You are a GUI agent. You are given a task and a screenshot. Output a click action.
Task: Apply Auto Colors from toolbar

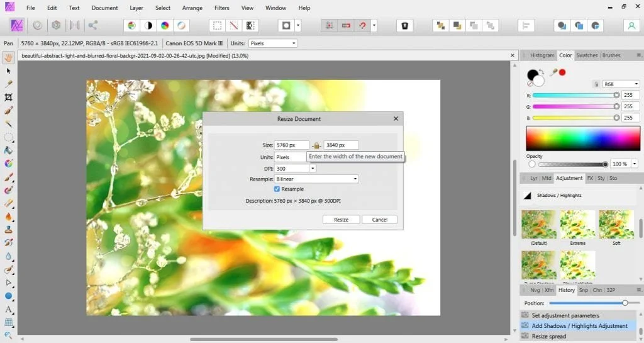pyautogui.click(x=165, y=25)
